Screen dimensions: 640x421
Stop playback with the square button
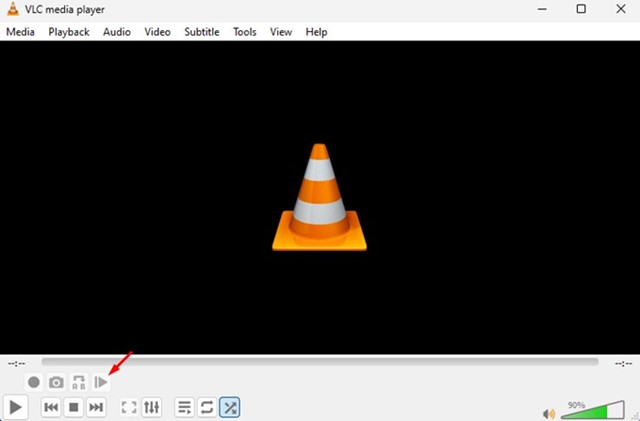tap(73, 407)
